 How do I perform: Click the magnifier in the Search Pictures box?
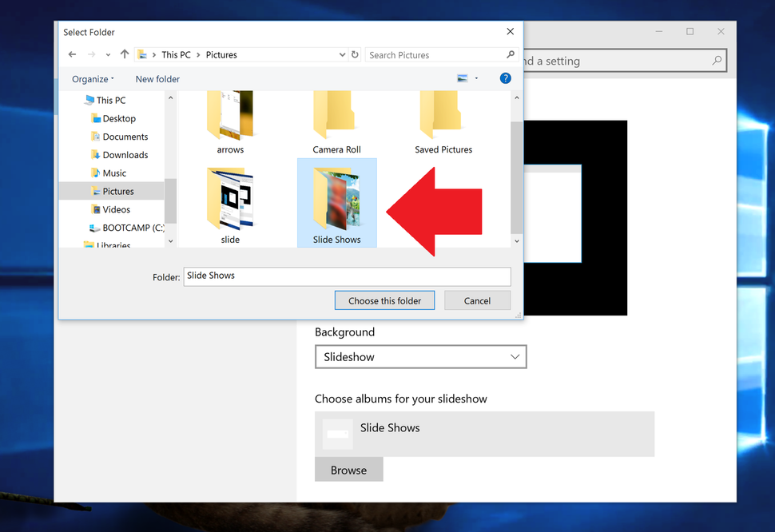(x=509, y=54)
